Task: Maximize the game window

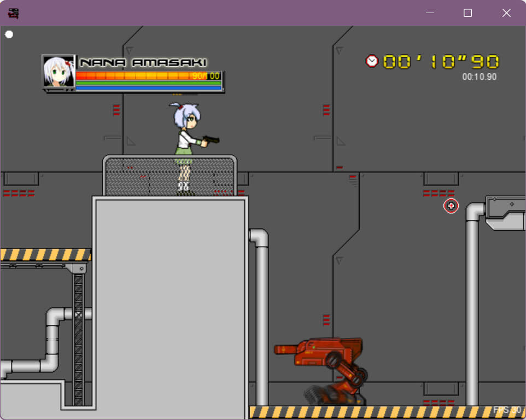Action: (x=467, y=13)
